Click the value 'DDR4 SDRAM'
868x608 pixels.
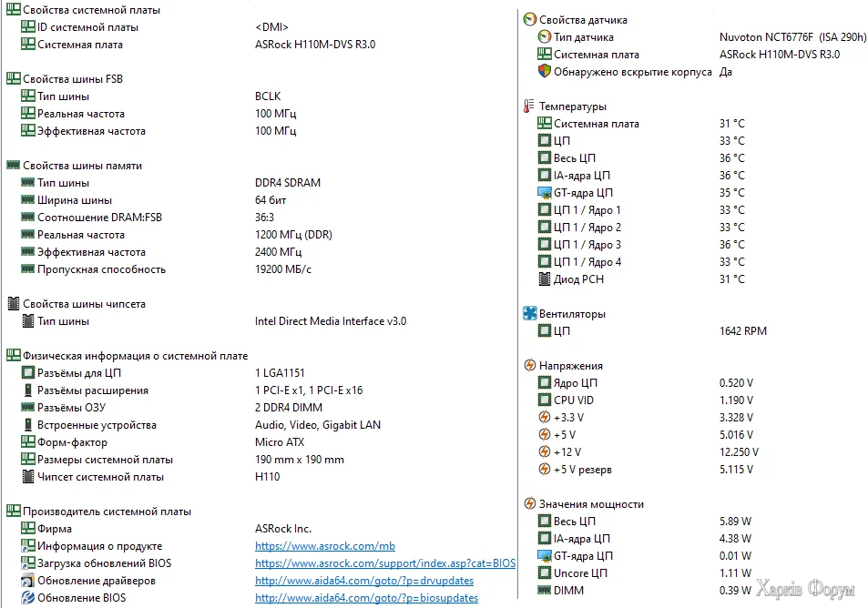pos(287,183)
